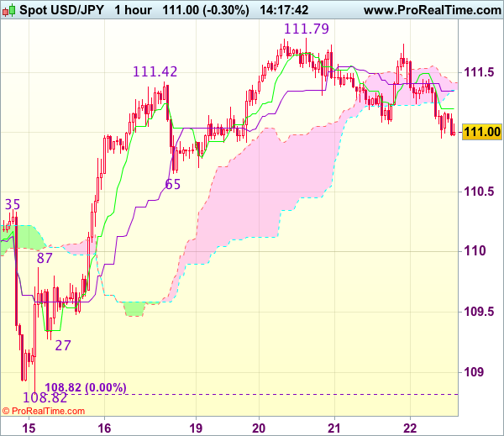Image resolution: width=504 pixels, height=436 pixels.
Task: Click the 109 price axis label
Action: click(473, 372)
